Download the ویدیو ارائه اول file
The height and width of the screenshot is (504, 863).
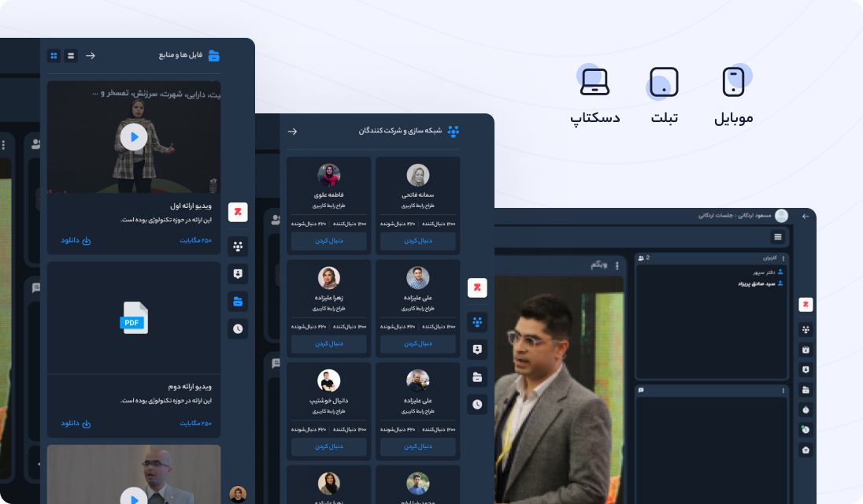(x=76, y=240)
